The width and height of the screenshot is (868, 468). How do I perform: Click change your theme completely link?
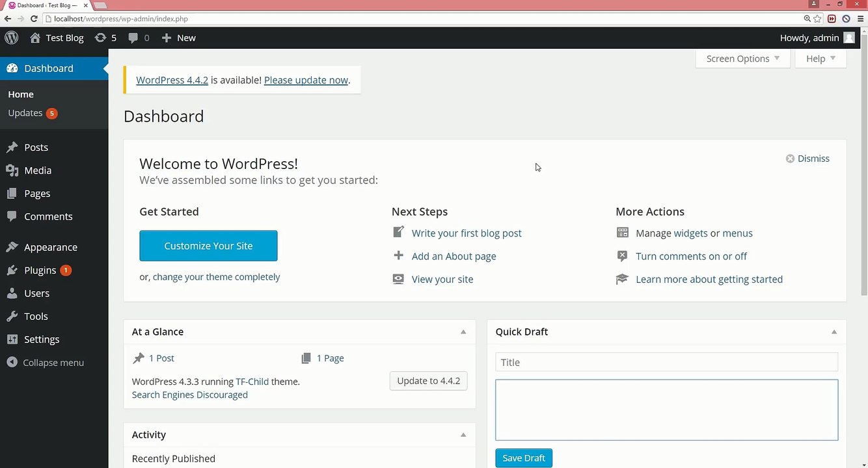click(x=216, y=277)
